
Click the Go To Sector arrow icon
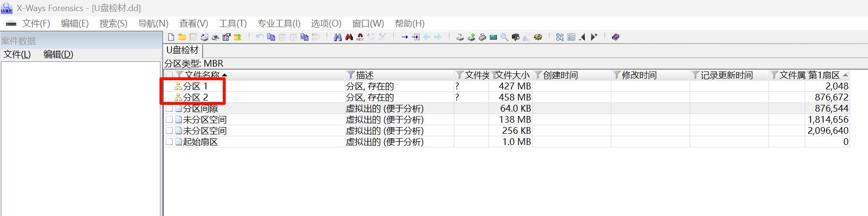tap(416, 37)
